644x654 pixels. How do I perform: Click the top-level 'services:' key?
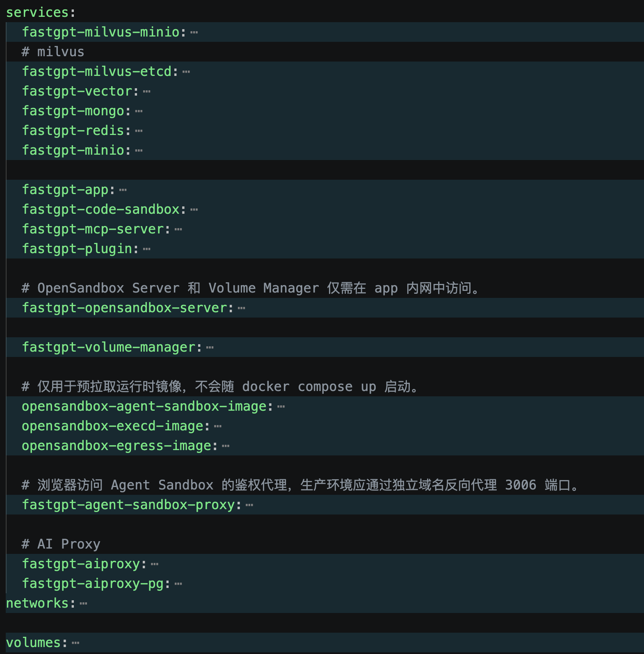click(x=41, y=13)
